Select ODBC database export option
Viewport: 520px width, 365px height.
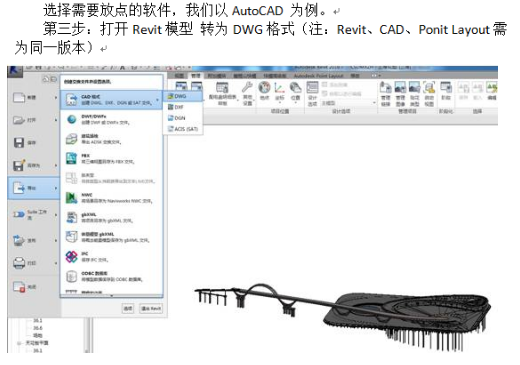click(x=111, y=276)
